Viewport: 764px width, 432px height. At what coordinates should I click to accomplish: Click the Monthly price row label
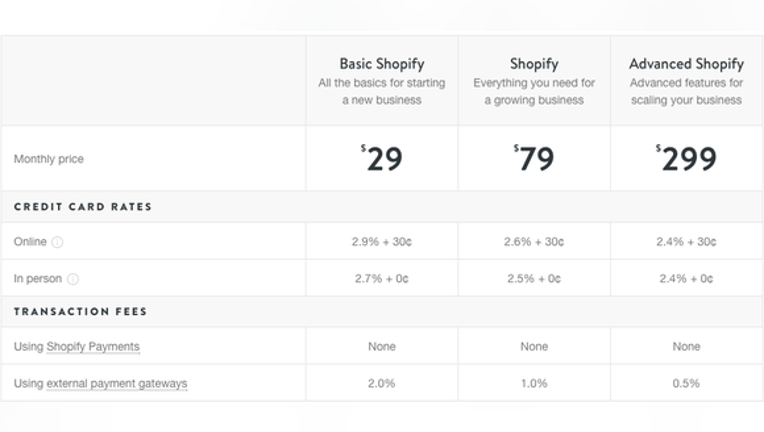[x=49, y=159]
